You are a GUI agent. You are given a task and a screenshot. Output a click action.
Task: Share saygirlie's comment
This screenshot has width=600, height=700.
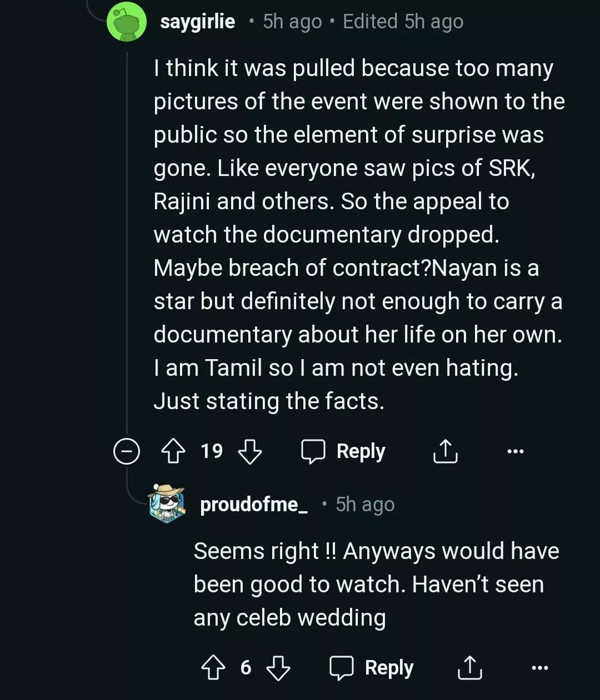[445, 452]
